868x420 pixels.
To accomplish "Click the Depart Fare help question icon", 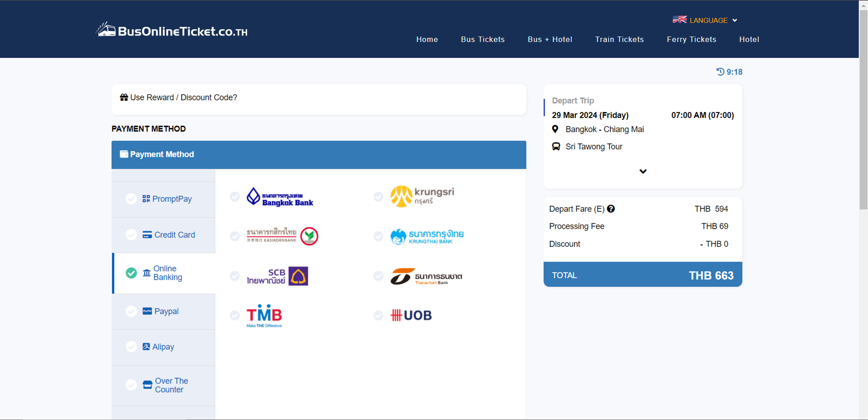I will pos(611,209).
